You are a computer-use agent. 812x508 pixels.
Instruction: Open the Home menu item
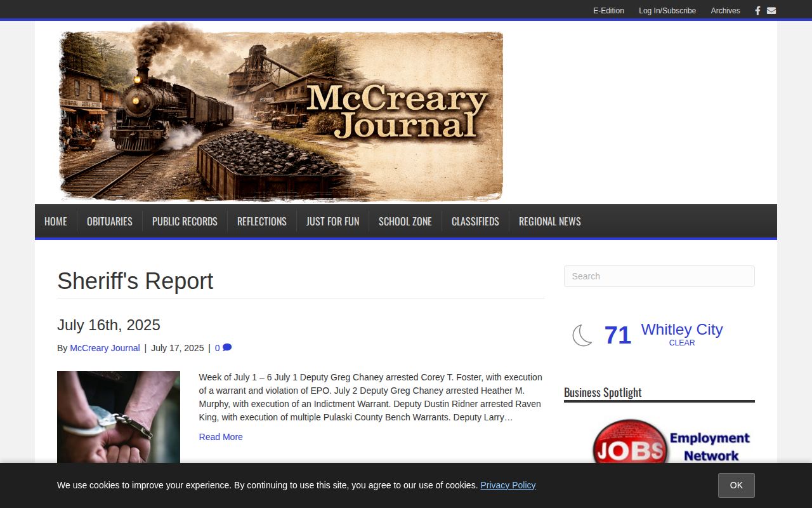click(56, 221)
